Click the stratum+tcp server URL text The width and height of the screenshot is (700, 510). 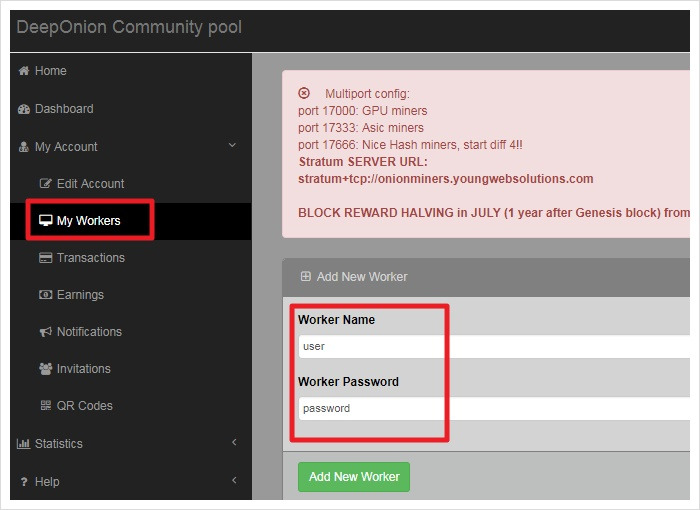click(x=446, y=179)
